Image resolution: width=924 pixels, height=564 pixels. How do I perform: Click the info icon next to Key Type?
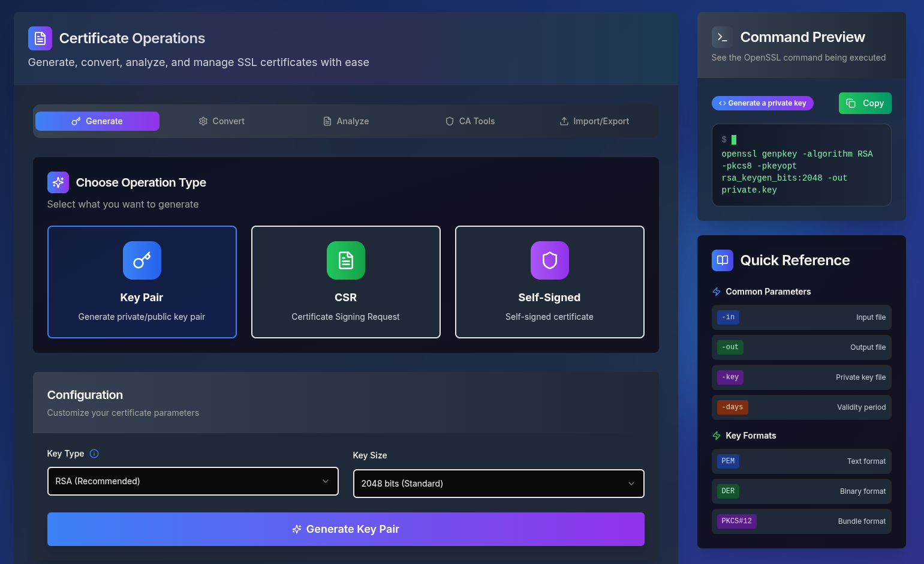tap(94, 454)
